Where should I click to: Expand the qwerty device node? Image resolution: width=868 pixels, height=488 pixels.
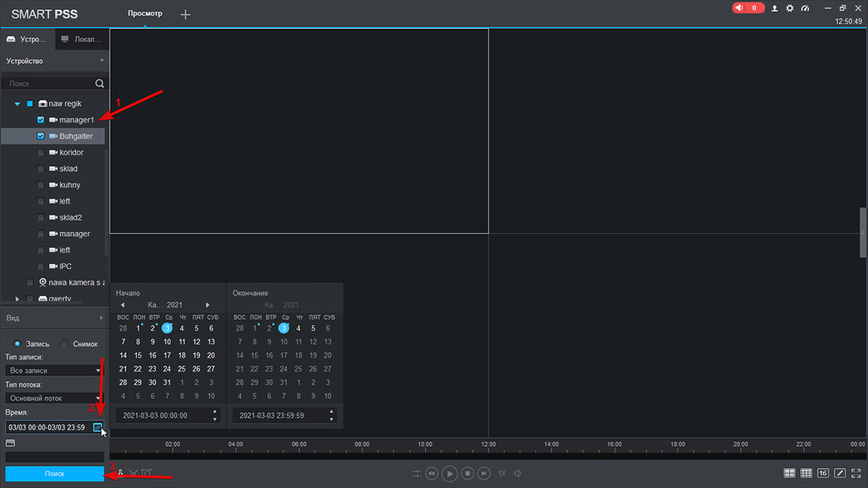(x=18, y=298)
